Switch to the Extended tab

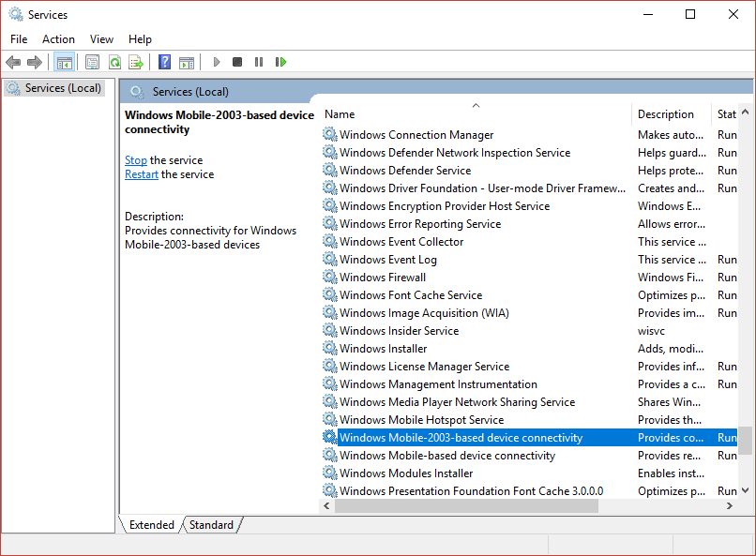(151, 525)
